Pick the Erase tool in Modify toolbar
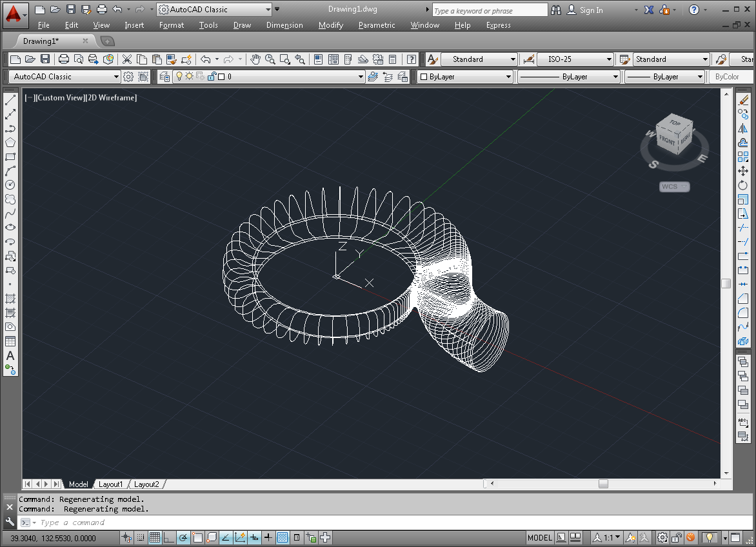Image resolution: width=756 pixels, height=547 pixels. pyautogui.click(x=743, y=100)
